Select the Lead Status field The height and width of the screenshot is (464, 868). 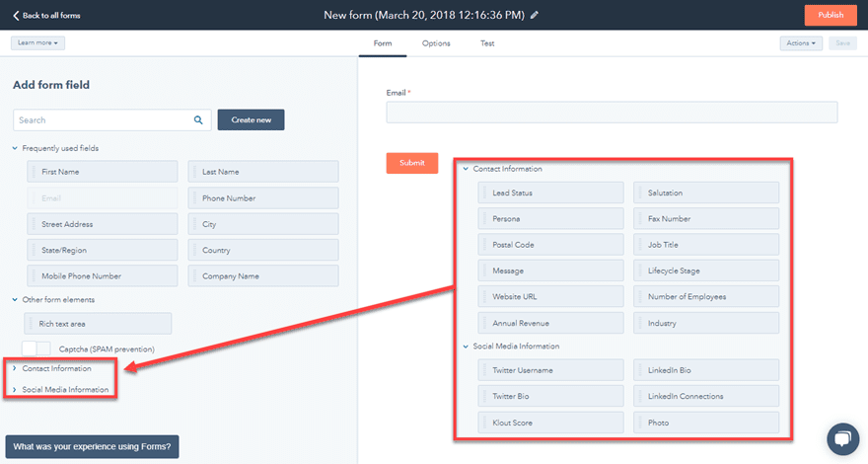click(550, 193)
